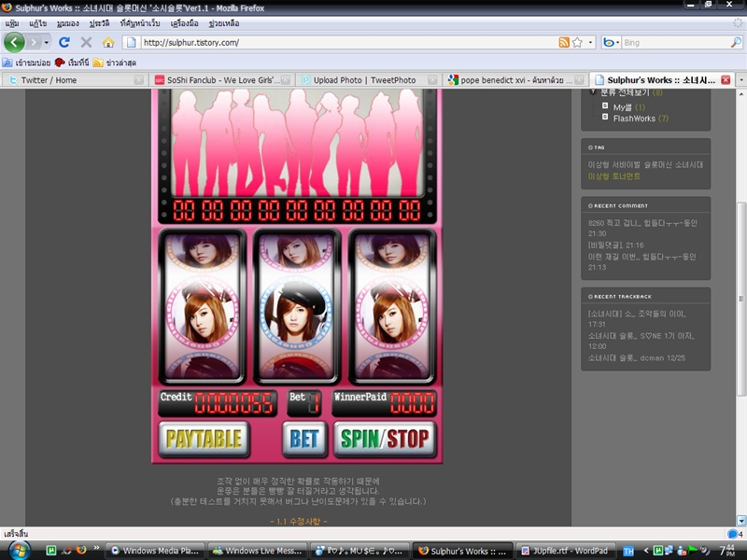Open recent trackback dated 12/25

(x=637, y=358)
